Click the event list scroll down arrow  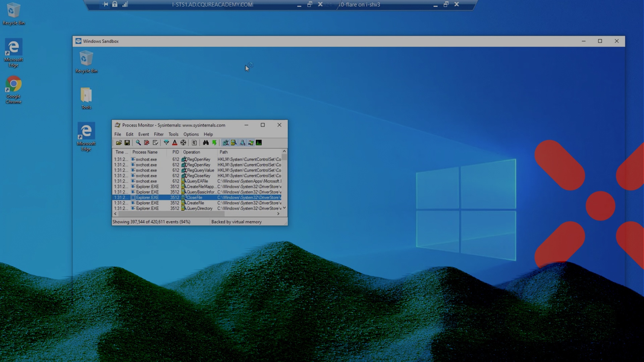(284, 208)
